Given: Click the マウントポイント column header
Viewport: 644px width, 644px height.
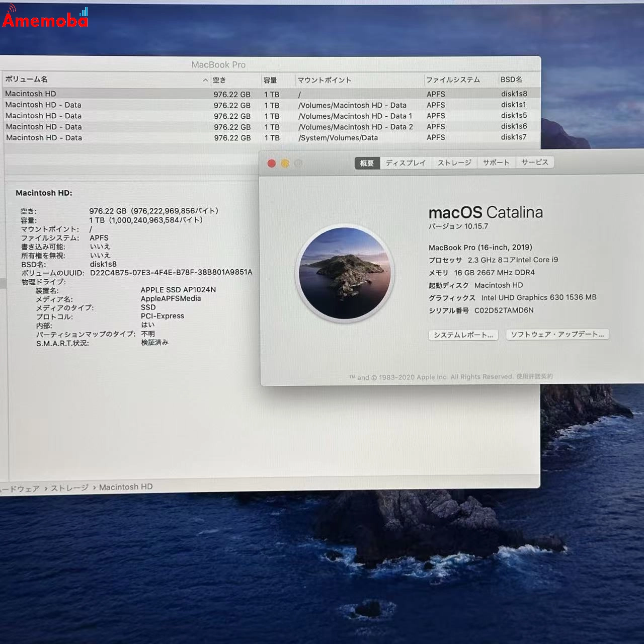Looking at the screenshot, I should pos(325,79).
